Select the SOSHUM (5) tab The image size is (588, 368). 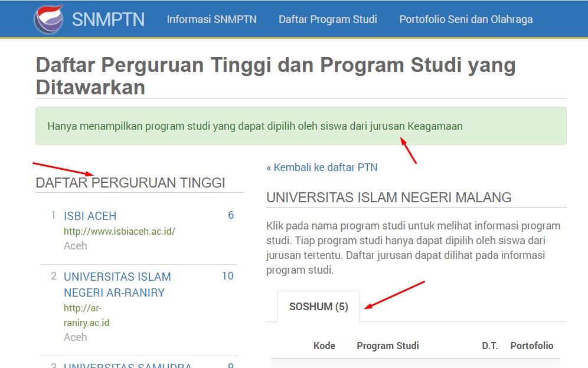click(318, 307)
